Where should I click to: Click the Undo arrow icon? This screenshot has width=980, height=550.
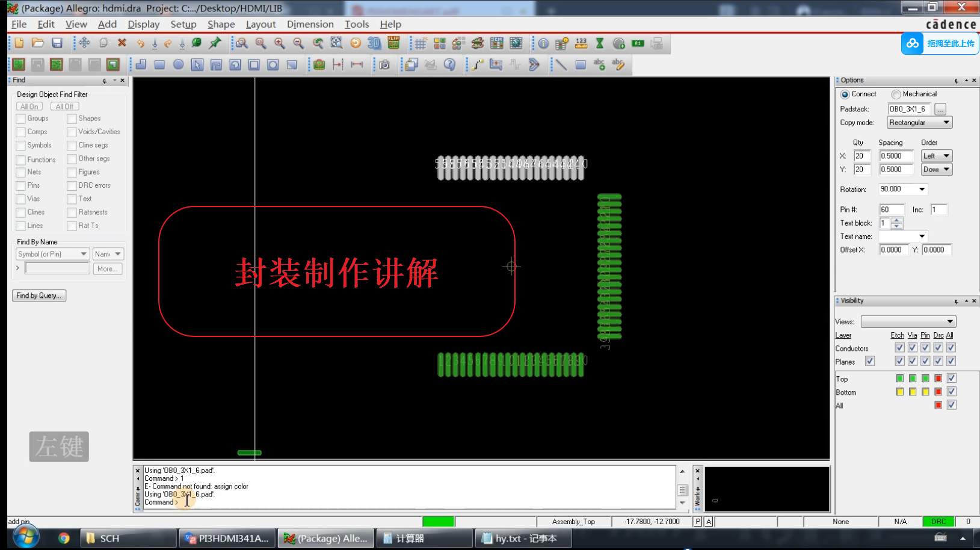[x=141, y=43]
